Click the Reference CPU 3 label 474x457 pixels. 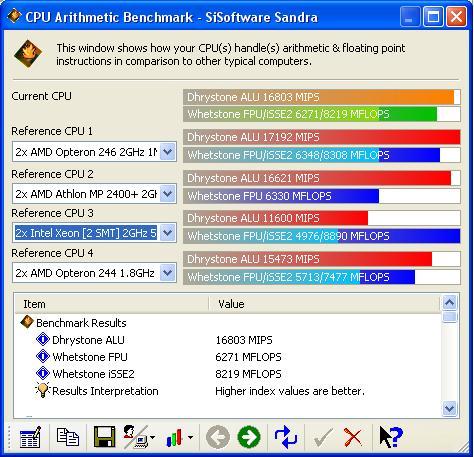[x=52, y=213]
